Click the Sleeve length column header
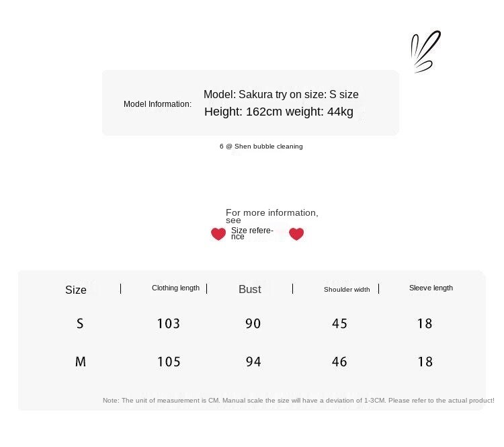The image size is (504, 447). click(x=431, y=288)
